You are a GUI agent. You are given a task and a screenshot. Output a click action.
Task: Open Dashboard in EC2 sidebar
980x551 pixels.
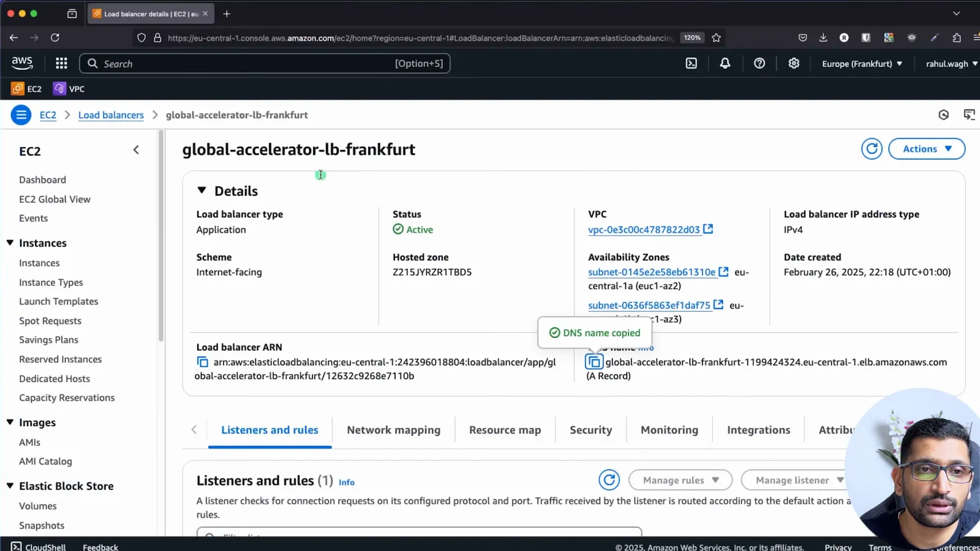[x=42, y=180]
